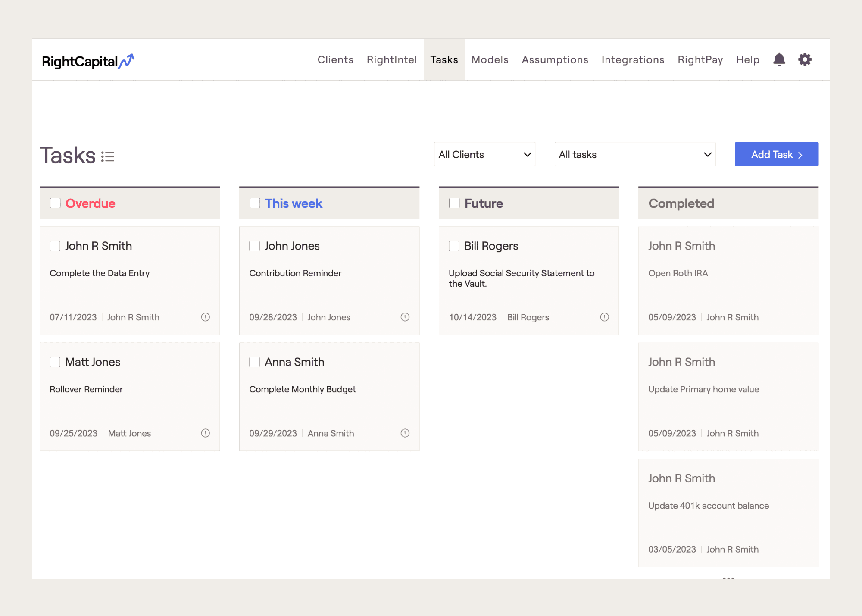Check the Overdue column checkbox

coord(55,203)
